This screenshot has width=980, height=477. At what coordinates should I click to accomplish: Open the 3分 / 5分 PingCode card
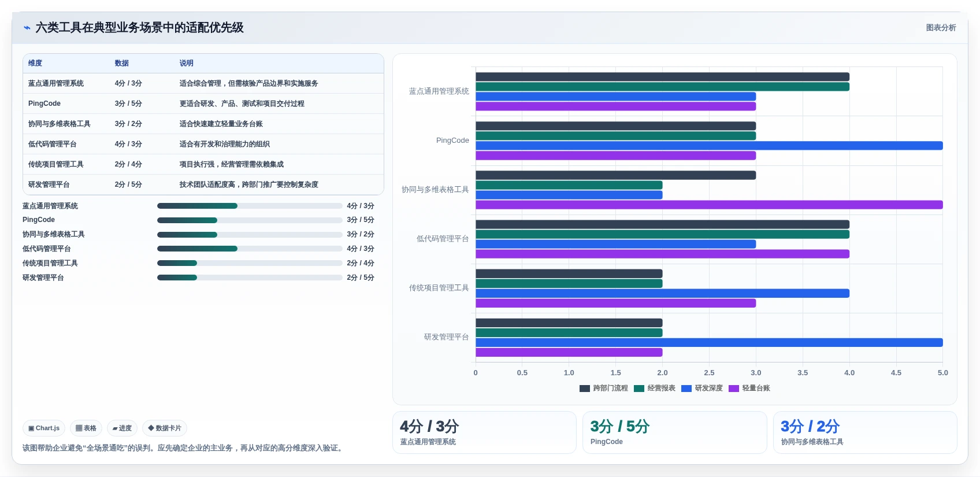click(674, 432)
